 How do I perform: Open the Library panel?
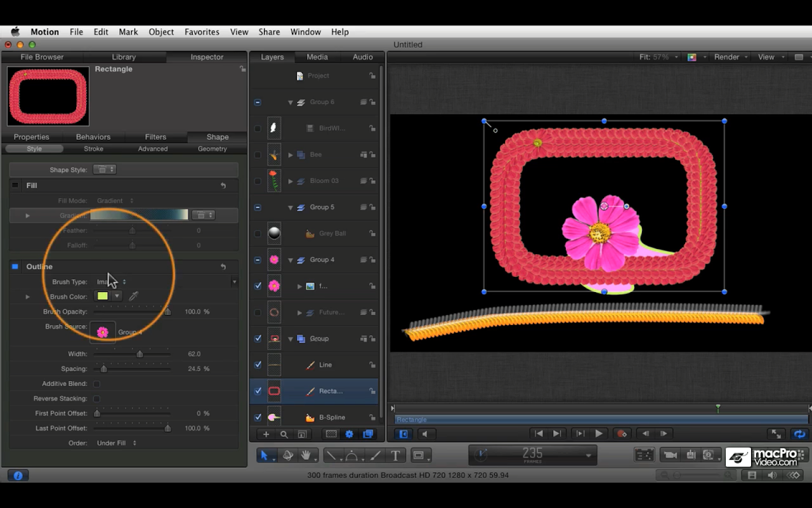[x=124, y=57]
